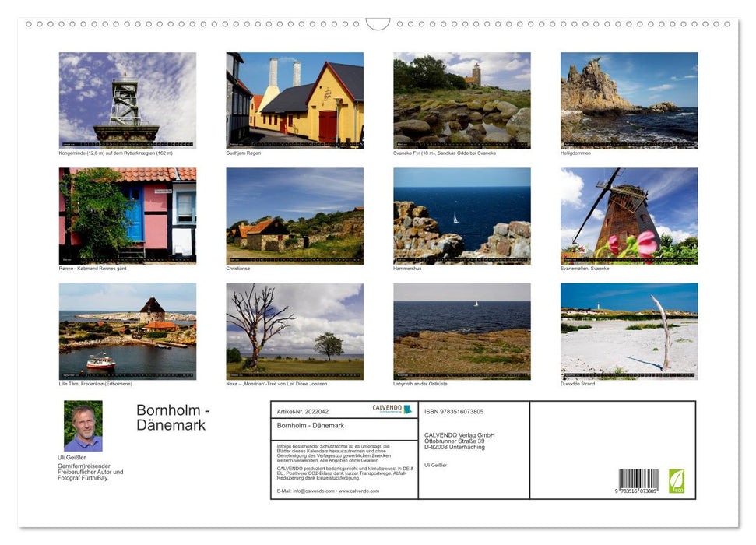
Task: Click the Artikel-Nr. 2022042 label
Action: coord(304,412)
